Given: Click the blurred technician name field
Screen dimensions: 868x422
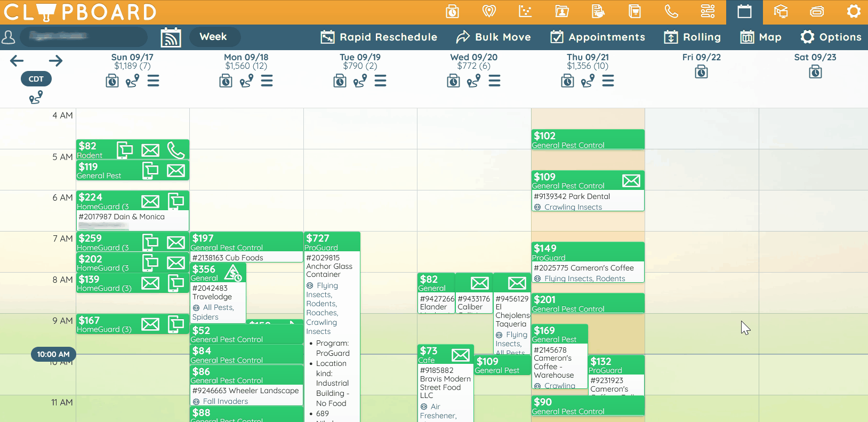Looking at the screenshot, I should click(84, 37).
